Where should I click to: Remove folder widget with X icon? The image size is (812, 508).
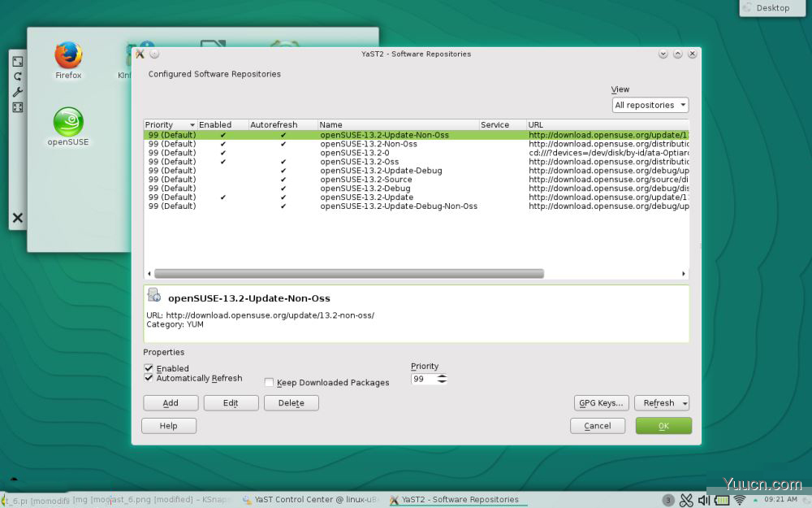pyautogui.click(x=18, y=218)
